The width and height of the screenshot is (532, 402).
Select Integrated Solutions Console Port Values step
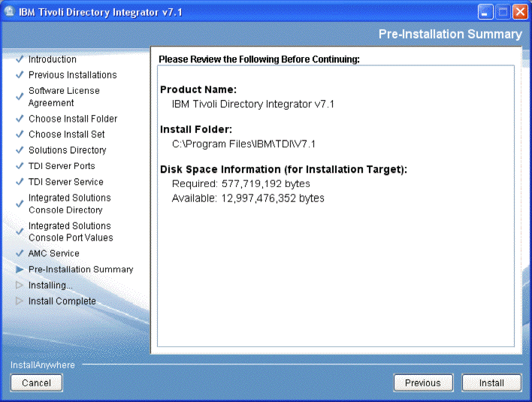71,231
